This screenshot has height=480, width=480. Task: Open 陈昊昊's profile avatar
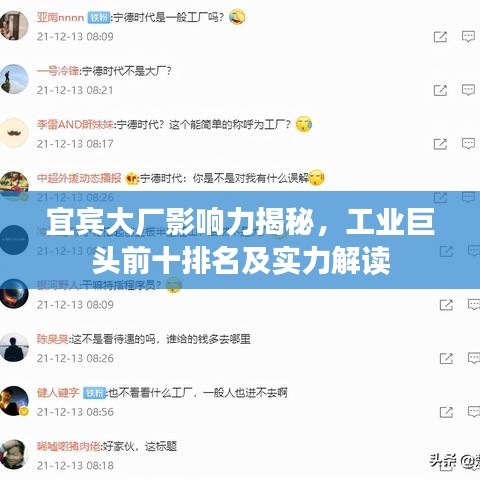pos(13,347)
